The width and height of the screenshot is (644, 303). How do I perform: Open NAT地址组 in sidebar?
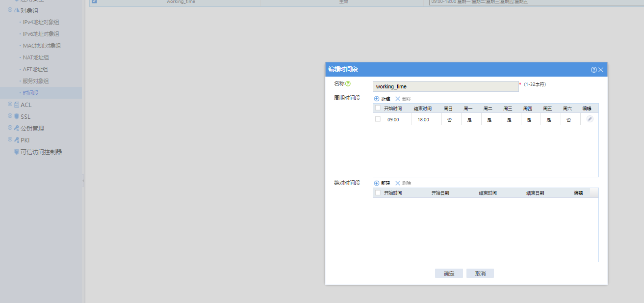point(36,57)
